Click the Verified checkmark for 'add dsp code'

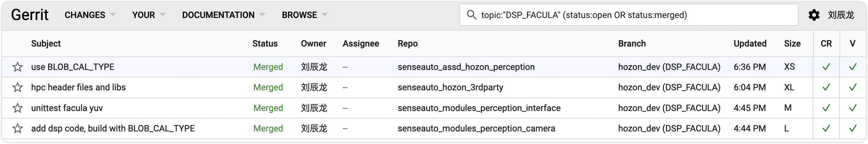pyautogui.click(x=853, y=128)
